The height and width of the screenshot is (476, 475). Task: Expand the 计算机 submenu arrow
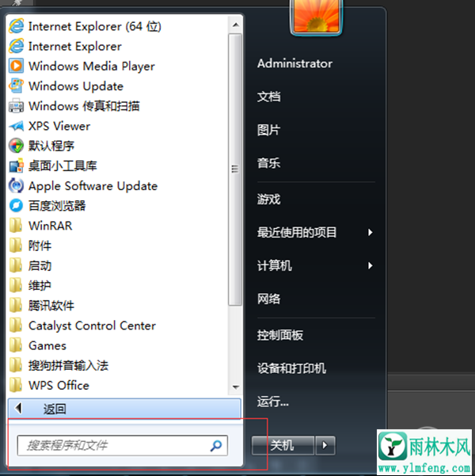click(370, 266)
